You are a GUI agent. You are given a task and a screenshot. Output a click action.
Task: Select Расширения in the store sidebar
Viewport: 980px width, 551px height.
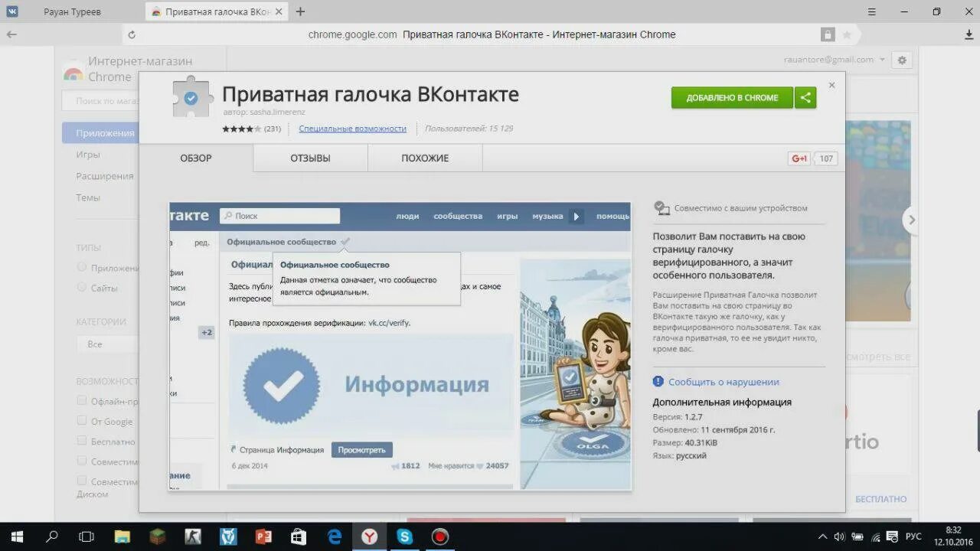(x=105, y=176)
